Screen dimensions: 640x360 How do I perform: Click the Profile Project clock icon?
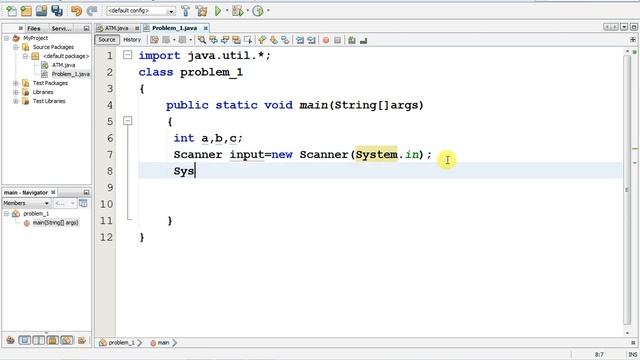pos(258,11)
